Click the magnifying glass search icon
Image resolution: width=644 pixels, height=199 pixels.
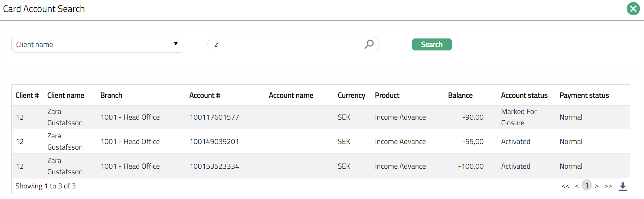369,44
